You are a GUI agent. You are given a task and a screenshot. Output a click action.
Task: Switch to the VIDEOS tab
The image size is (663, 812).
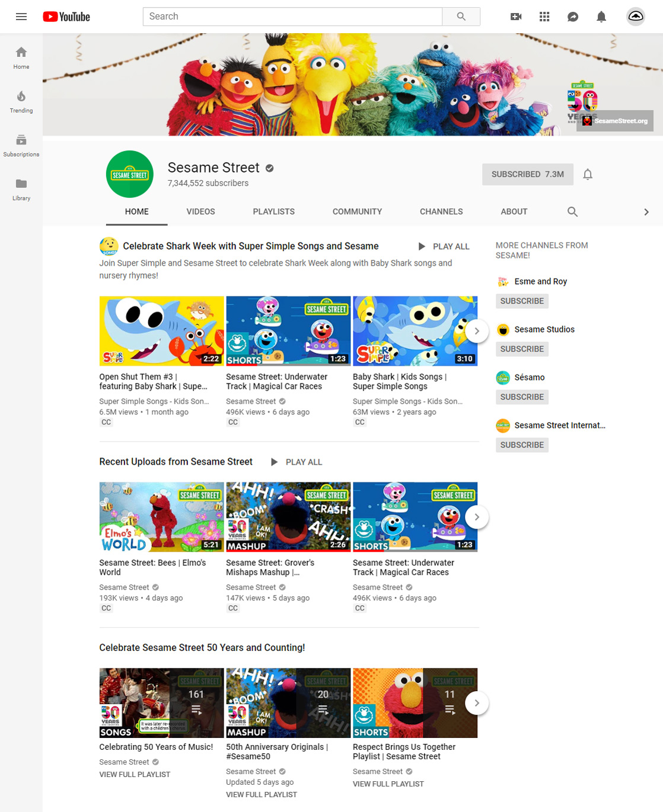(x=201, y=212)
